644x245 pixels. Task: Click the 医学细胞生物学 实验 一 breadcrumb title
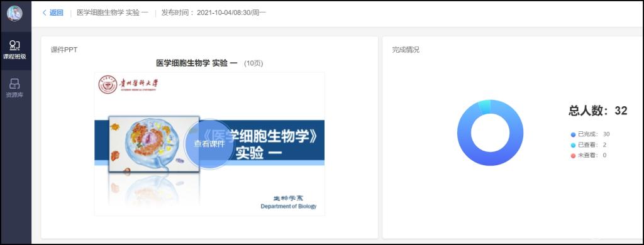click(113, 13)
